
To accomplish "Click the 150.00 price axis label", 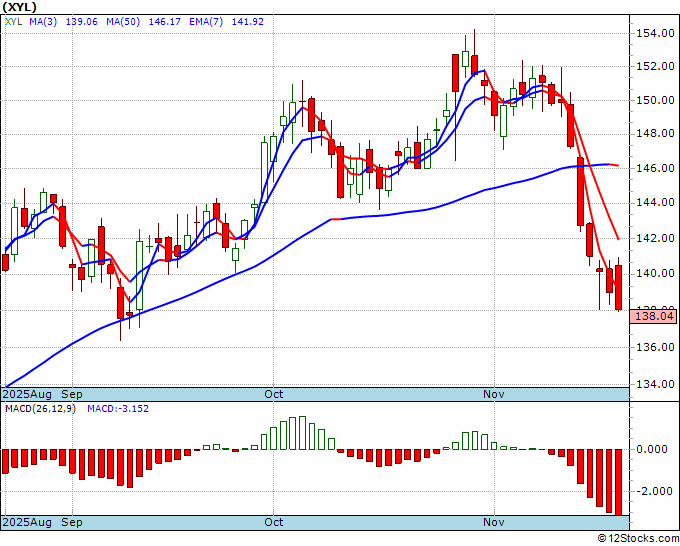I will point(655,100).
